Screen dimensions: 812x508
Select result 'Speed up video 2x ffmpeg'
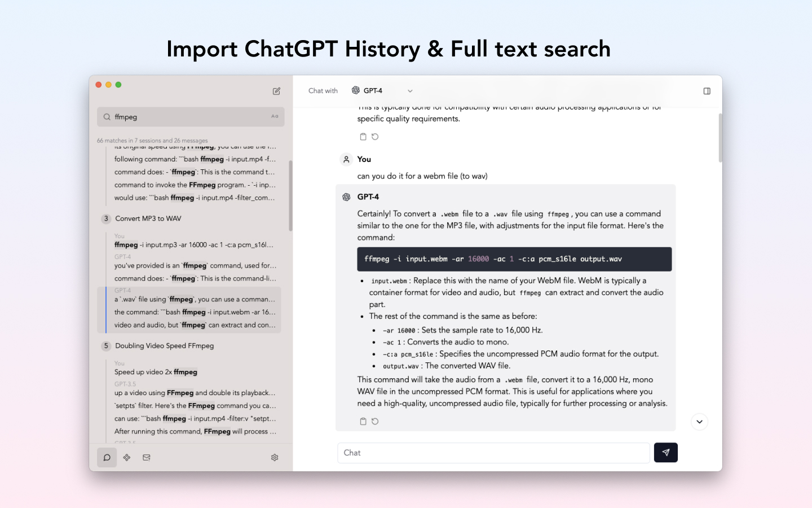[156, 372]
